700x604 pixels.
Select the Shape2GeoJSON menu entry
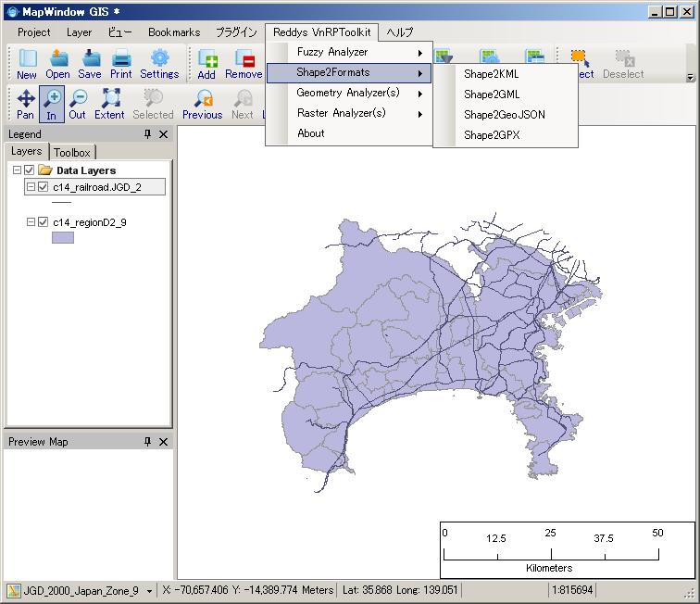click(504, 115)
